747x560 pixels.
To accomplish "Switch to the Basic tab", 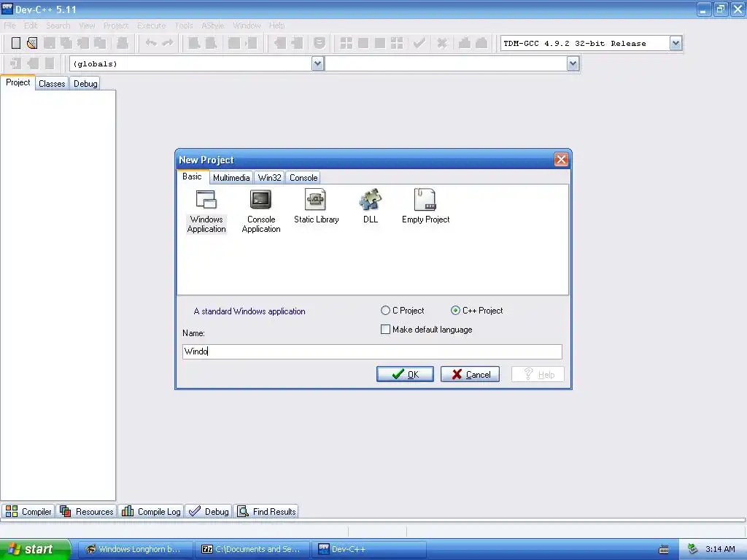I will point(192,176).
